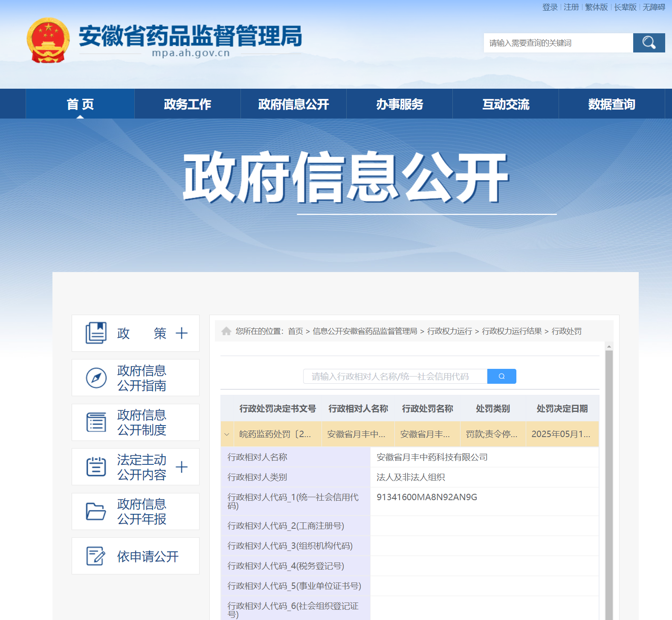Click the national emblem logo
The height and width of the screenshot is (620, 672).
(48, 40)
